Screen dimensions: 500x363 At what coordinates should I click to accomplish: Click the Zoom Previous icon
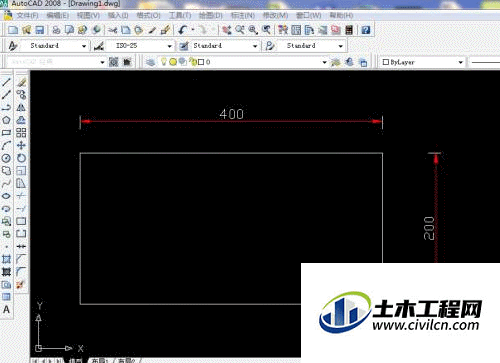coord(266,30)
